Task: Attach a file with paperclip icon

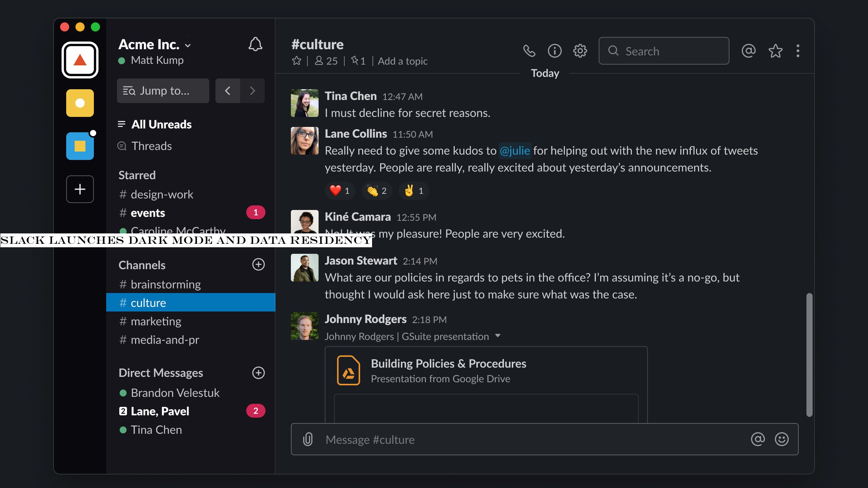Action: [x=308, y=439]
